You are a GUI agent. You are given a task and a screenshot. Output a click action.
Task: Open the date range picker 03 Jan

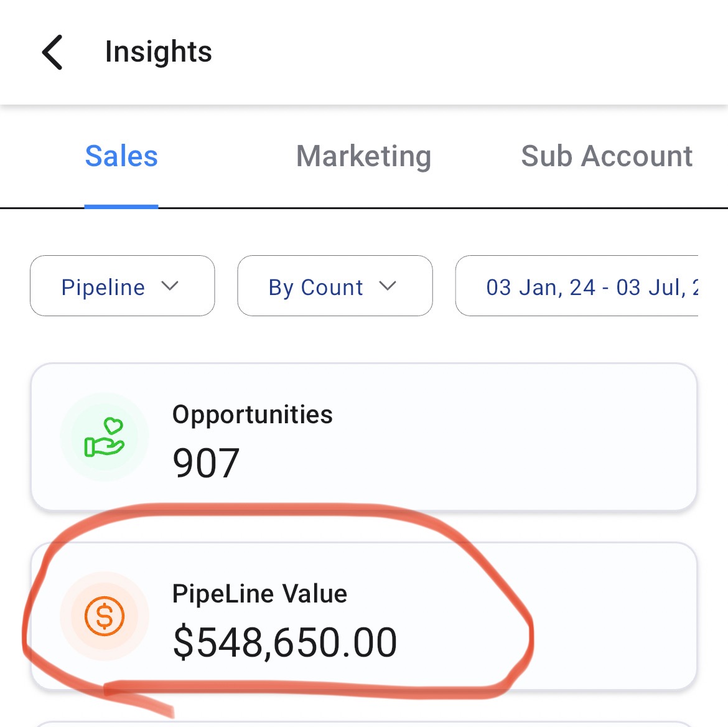click(x=577, y=286)
